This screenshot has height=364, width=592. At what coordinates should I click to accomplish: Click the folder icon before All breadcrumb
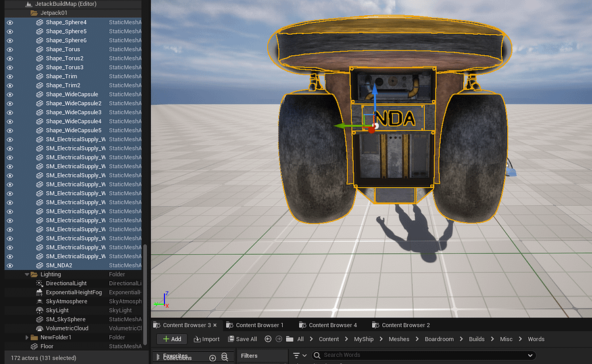coord(289,339)
